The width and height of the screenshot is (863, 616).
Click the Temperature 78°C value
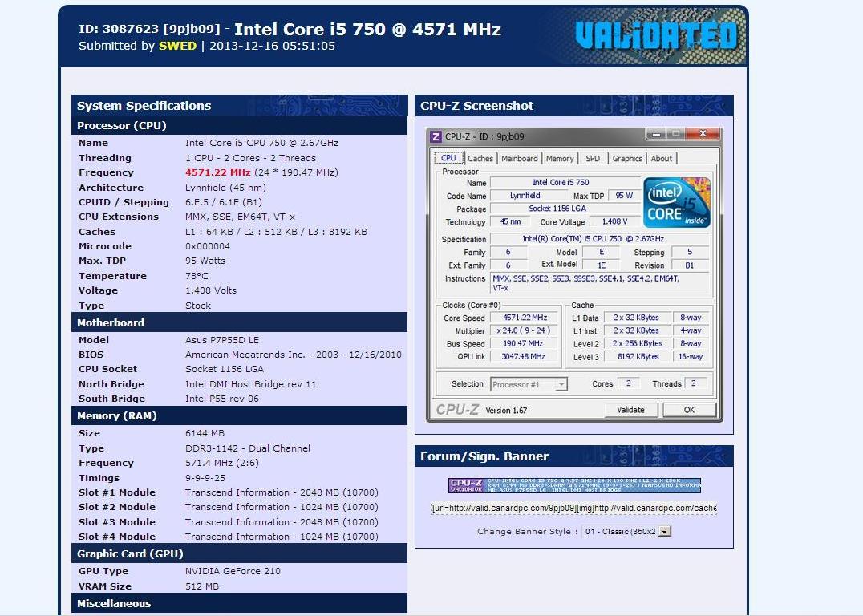197,276
